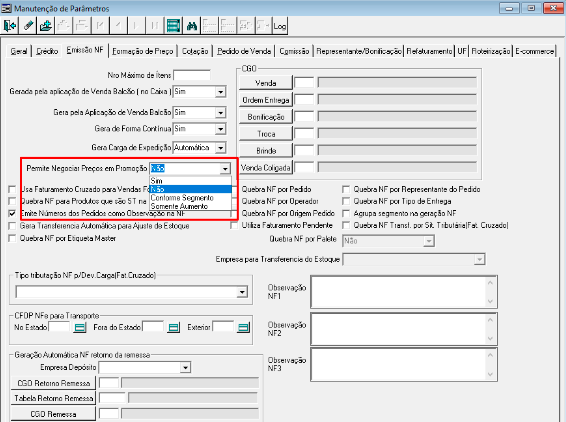Click the greyed next-record arrow icon
Image resolution: width=566 pixels, height=422 pixels.
(x=136, y=26)
